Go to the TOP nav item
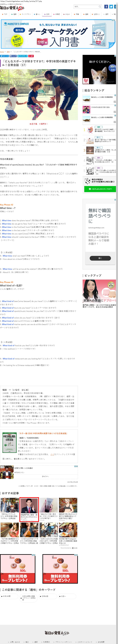The height and width of the screenshot is (644, 118). point(5,14)
